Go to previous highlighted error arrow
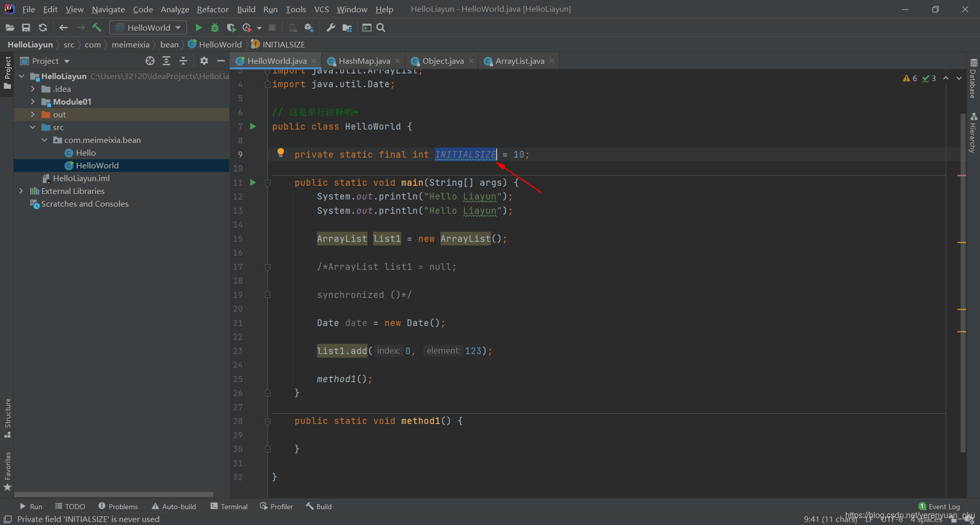Image resolution: width=980 pixels, height=525 pixels. [946, 78]
